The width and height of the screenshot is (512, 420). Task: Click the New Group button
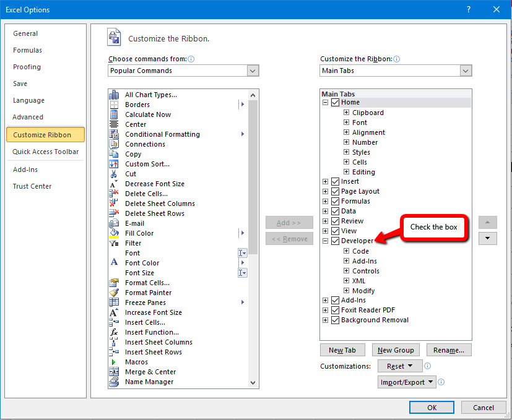pyautogui.click(x=396, y=350)
